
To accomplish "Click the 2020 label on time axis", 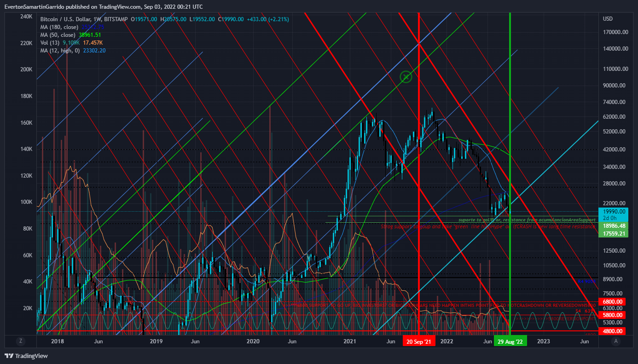I will [253, 341].
